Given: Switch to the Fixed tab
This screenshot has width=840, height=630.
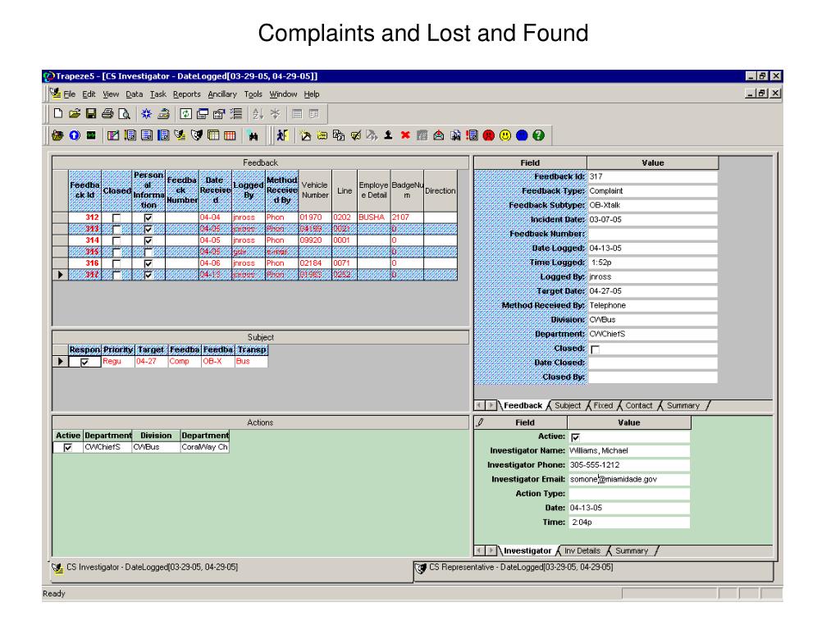Looking at the screenshot, I should pos(603,405).
